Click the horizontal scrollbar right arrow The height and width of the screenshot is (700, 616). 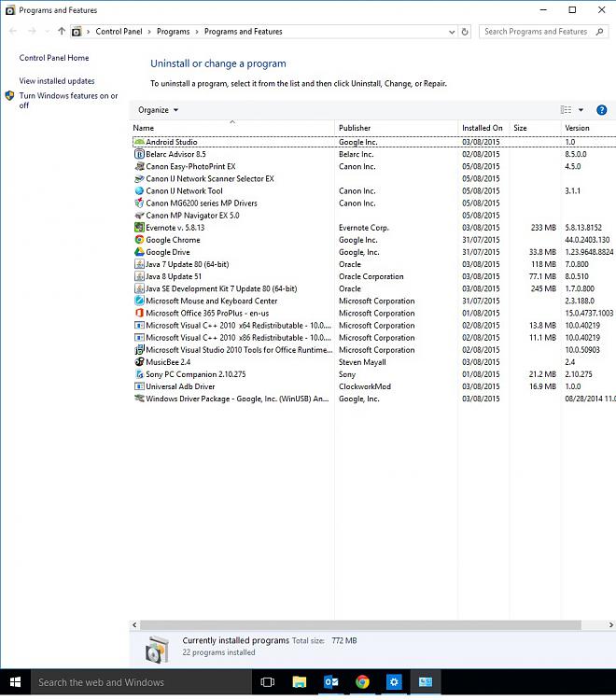click(x=610, y=624)
